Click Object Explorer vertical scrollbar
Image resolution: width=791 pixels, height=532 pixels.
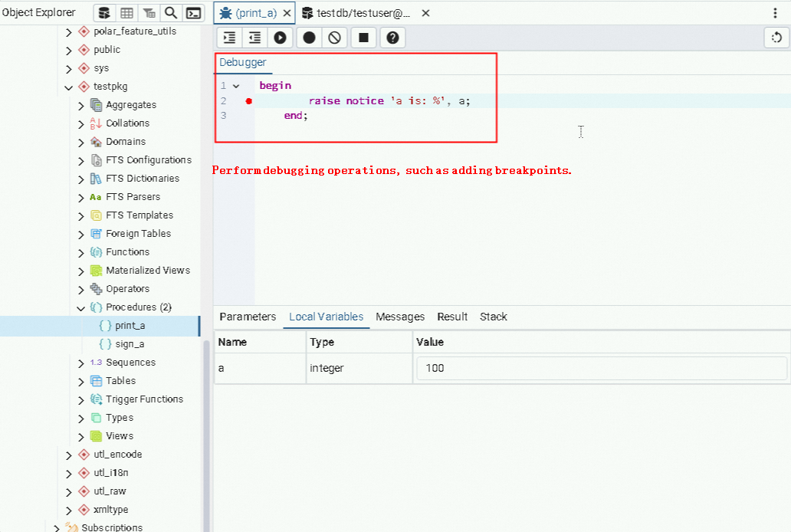click(x=206, y=434)
